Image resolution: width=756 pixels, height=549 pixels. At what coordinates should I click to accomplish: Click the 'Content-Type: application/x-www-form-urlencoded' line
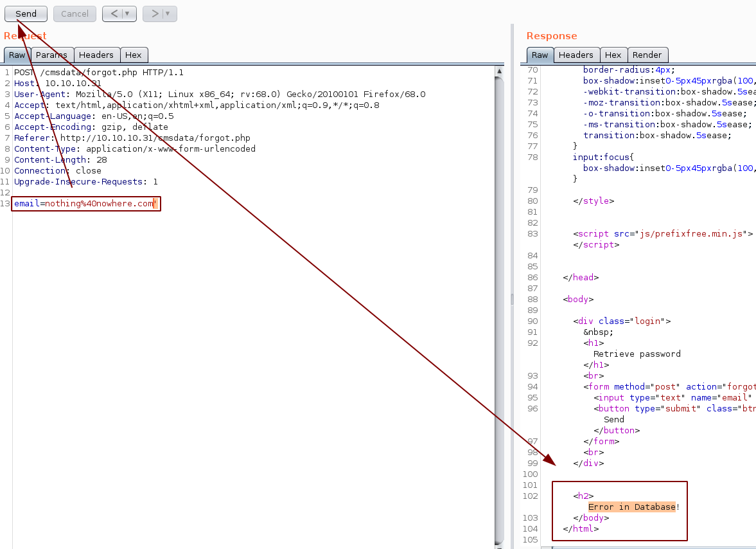pos(135,149)
